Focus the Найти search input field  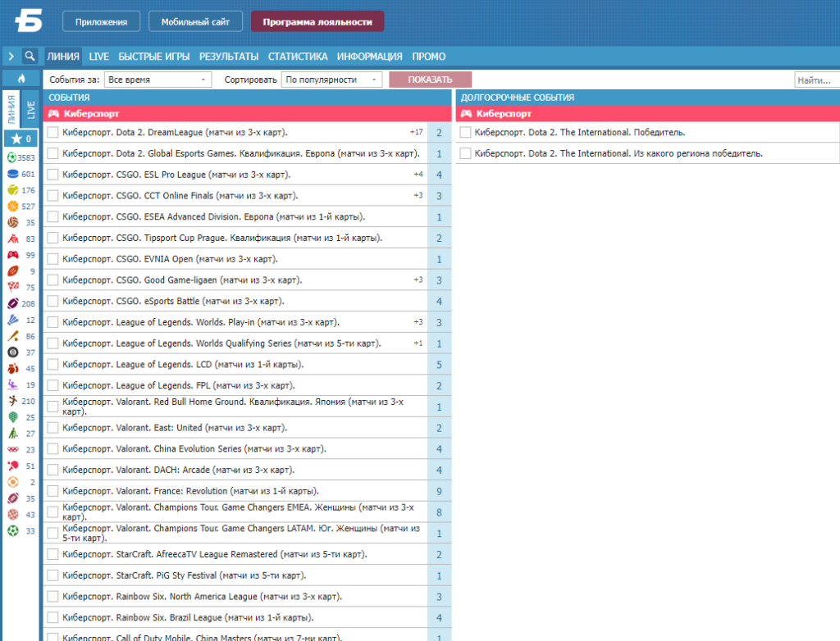pos(817,80)
